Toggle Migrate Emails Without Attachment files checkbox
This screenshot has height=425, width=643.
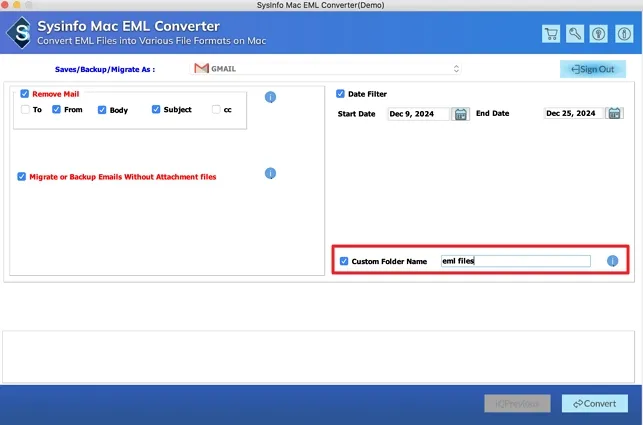[21, 177]
